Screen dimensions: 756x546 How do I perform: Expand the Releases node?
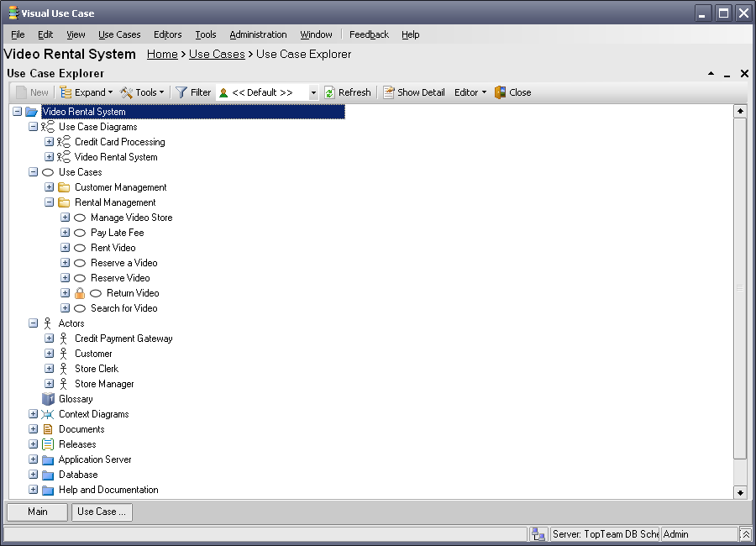[x=34, y=444]
